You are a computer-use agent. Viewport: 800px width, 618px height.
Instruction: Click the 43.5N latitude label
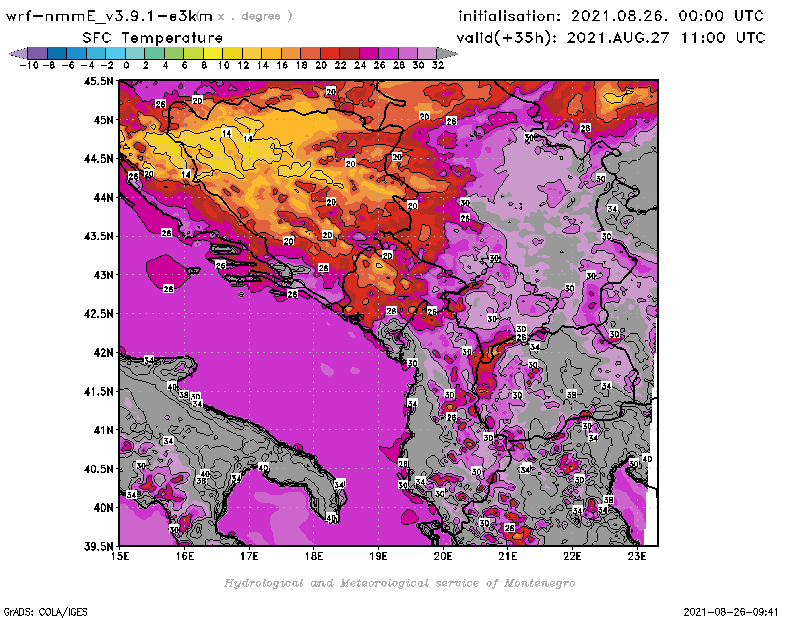pyautogui.click(x=98, y=236)
